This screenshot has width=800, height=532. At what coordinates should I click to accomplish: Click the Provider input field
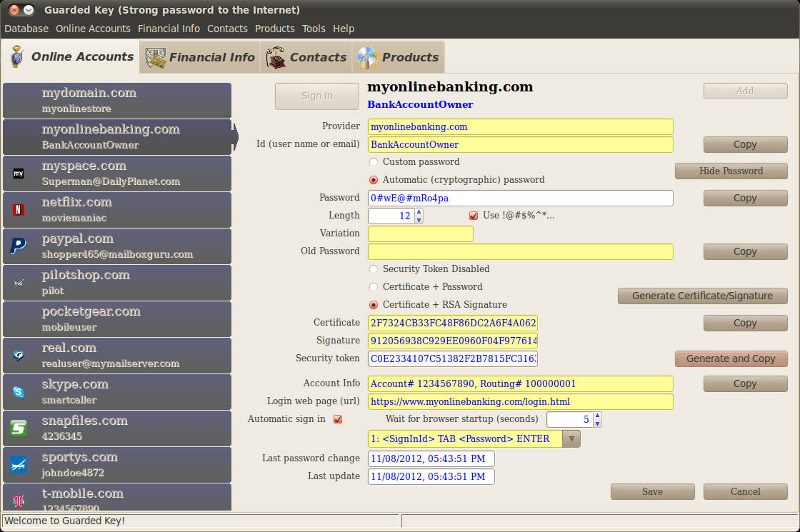[x=521, y=126]
